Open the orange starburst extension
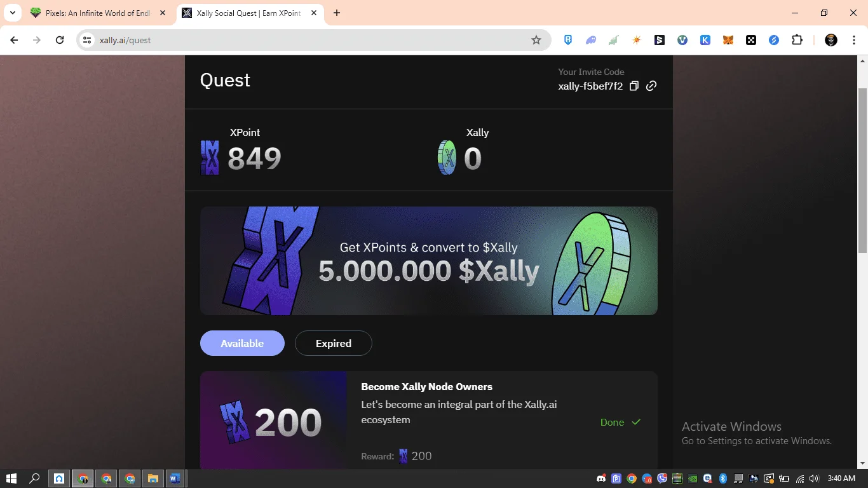 (x=637, y=40)
